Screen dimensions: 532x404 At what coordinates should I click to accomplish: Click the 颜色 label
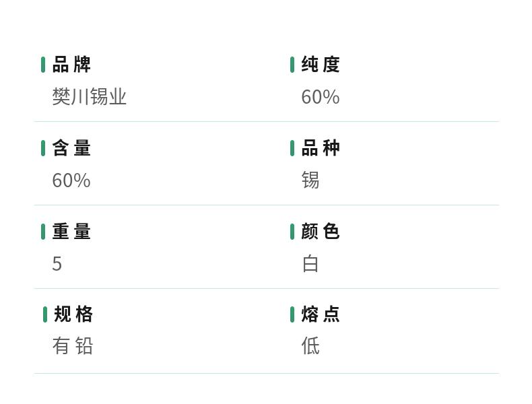[x=321, y=232]
